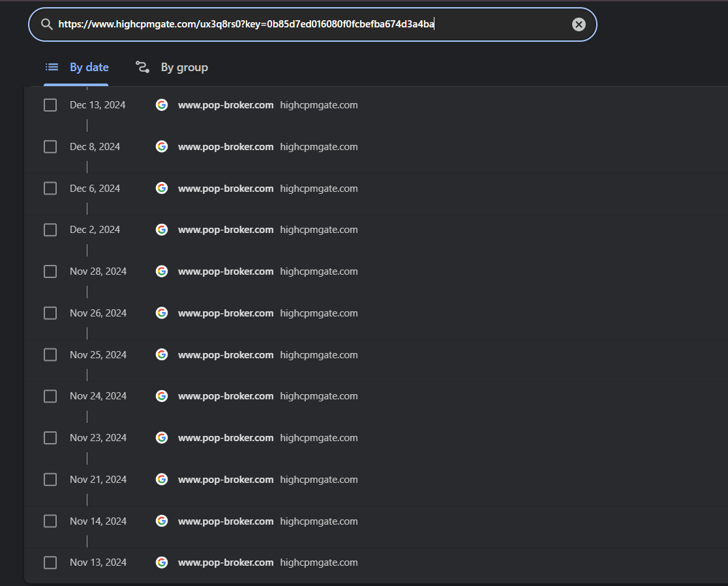
Task: Select checkbox for Nov 28, 2024 entry
Action: (x=50, y=271)
